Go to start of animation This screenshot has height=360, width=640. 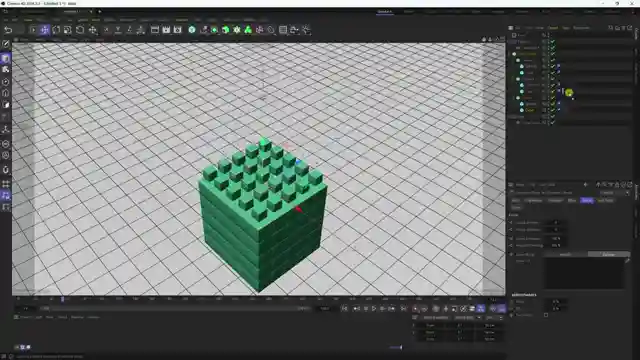click(344, 309)
